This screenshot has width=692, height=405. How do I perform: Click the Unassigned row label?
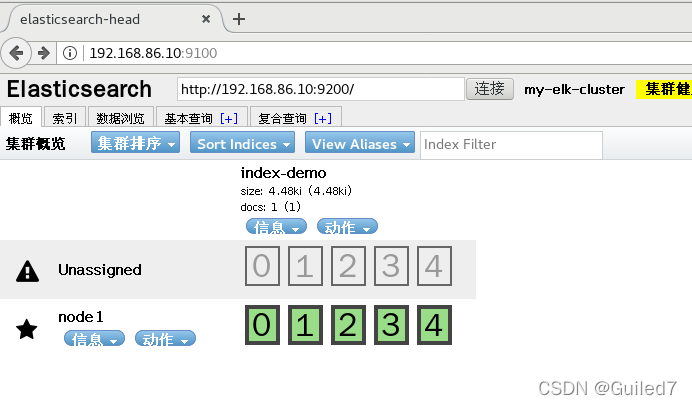(x=100, y=270)
